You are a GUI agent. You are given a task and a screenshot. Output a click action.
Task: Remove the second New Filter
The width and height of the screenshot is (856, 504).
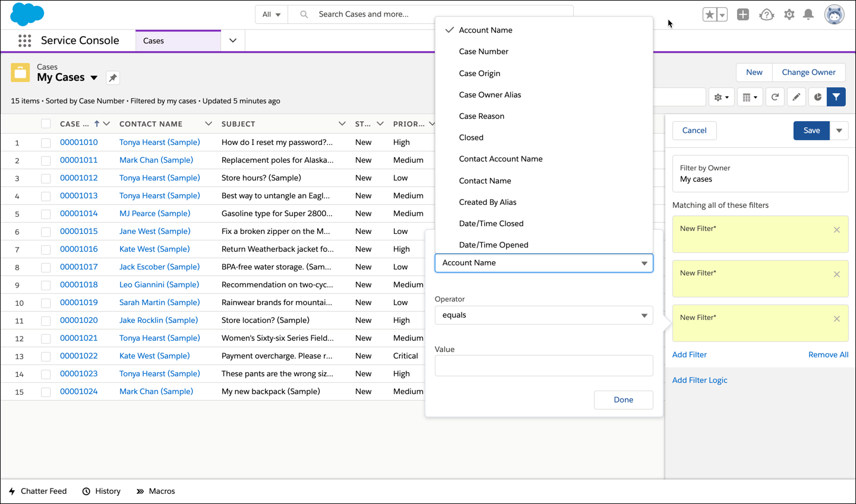[x=837, y=274]
